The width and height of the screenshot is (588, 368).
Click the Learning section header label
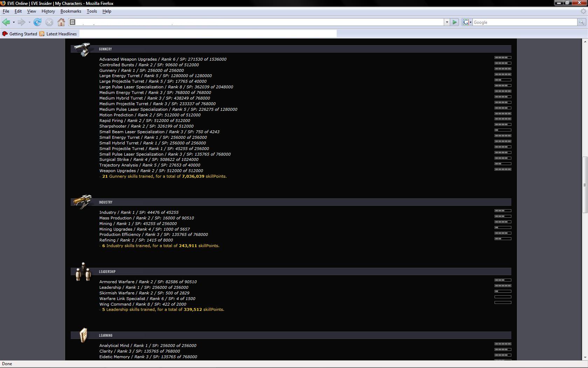coord(106,335)
